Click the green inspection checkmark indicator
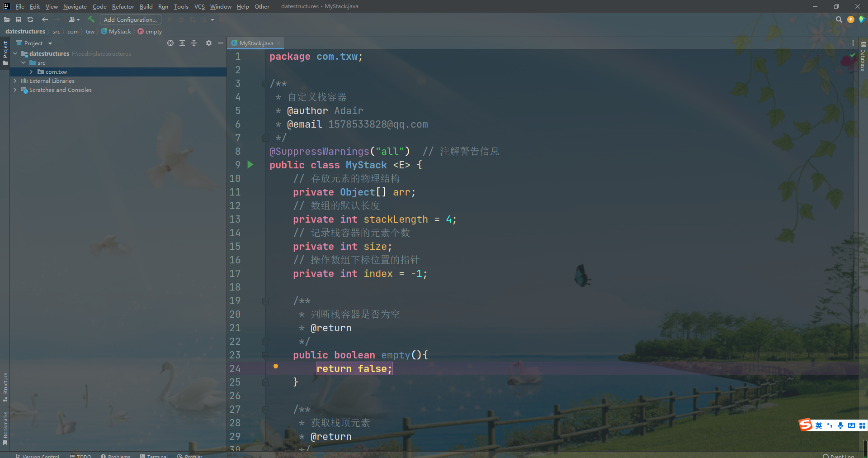Viewport: 868px width, 458px height. (853, 55)
